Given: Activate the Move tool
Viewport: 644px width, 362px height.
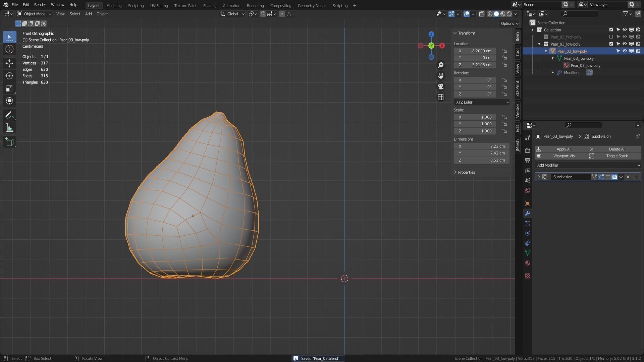Looking at the screenshot, I should pyautogui.click(x=9, y=63).
